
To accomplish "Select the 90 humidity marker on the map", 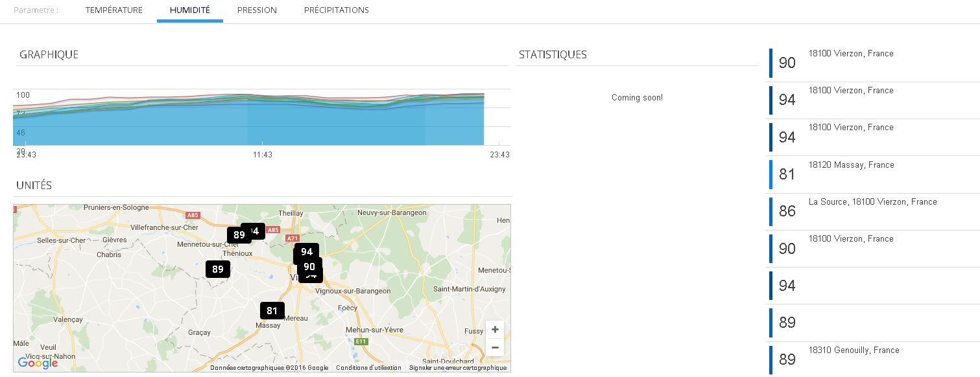I will coord(309,266).
